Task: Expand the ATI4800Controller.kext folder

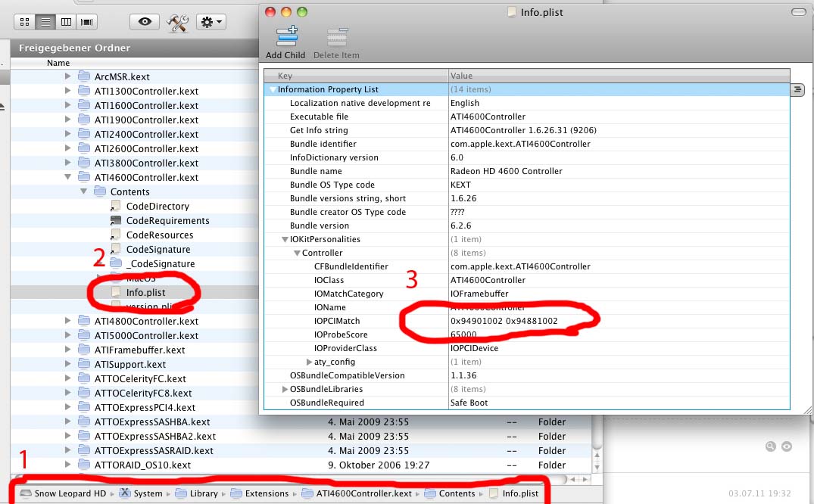Action: coord(68,321)
